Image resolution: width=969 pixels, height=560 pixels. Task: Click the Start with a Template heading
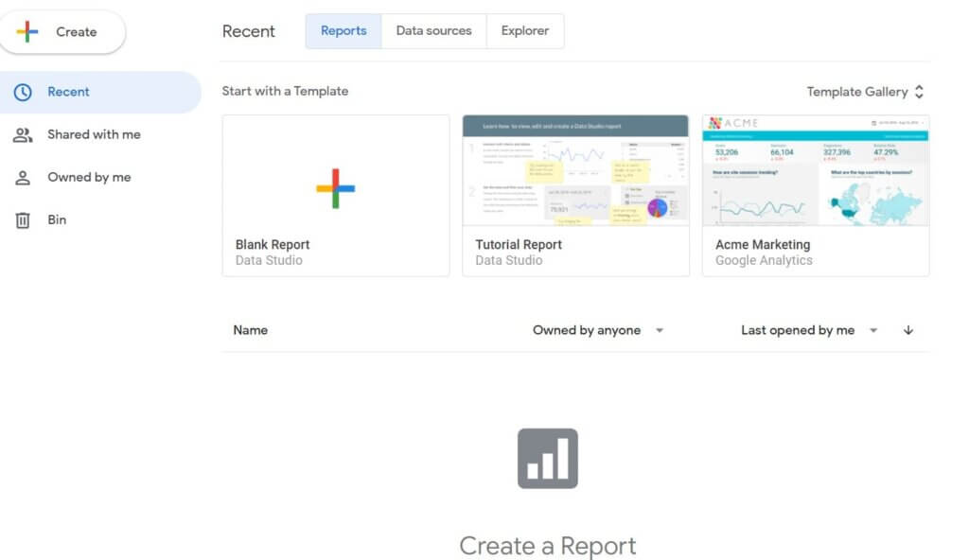pos(285,91)
